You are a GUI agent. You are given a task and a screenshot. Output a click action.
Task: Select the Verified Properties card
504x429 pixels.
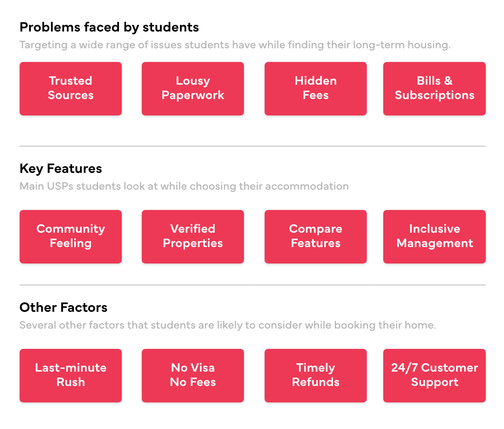[x=193, y=237]
